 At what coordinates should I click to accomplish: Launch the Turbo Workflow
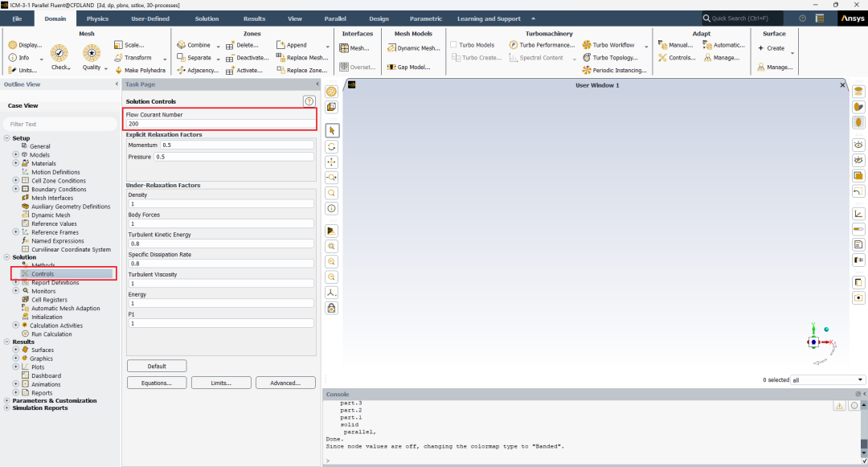point(608,45)
